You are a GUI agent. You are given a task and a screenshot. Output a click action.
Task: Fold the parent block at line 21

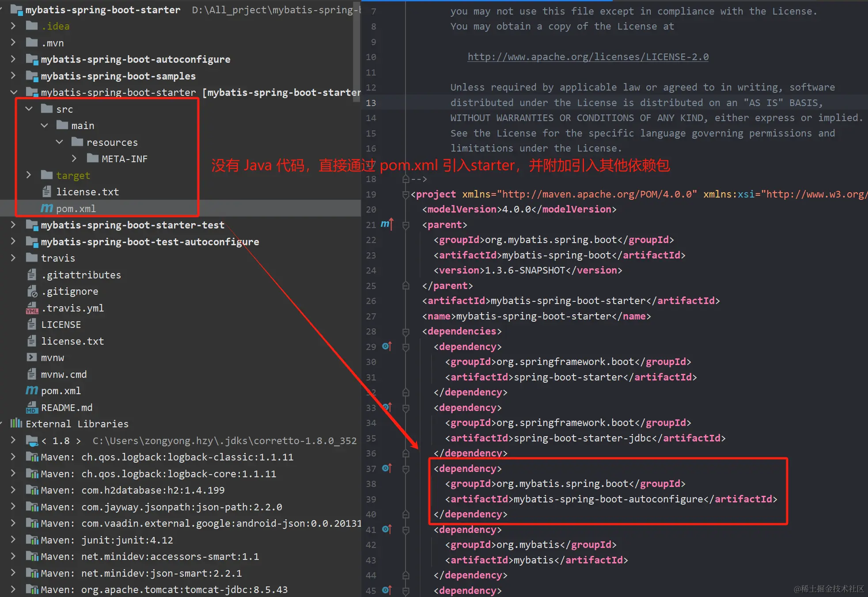coord(406,225)
